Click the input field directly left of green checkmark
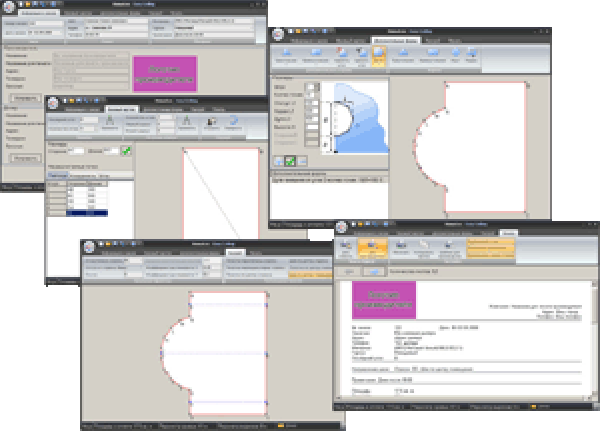600x431 pixels. pyautogui.click(x=111, y=151)
